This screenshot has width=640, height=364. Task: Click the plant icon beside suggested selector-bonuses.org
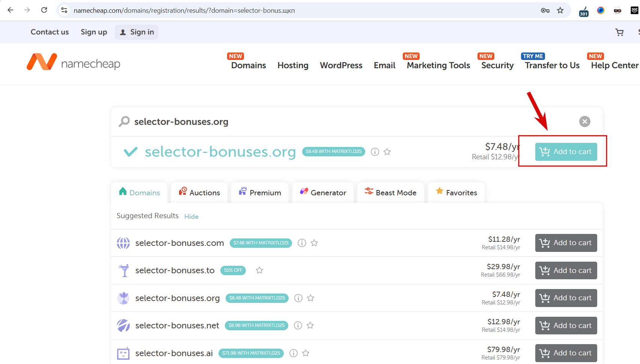(123, 298)
